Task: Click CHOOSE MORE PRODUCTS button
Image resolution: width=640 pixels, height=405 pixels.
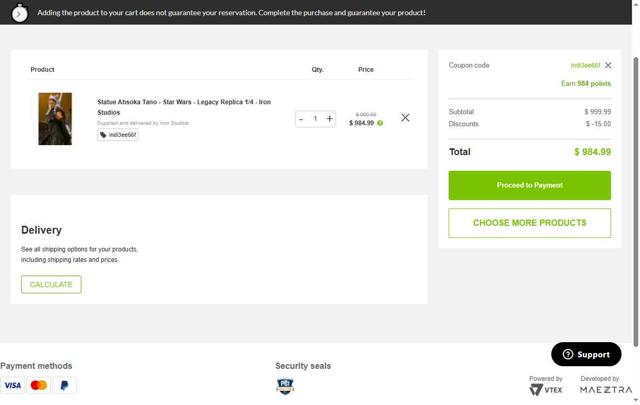Action: click(x=529, y=223)
